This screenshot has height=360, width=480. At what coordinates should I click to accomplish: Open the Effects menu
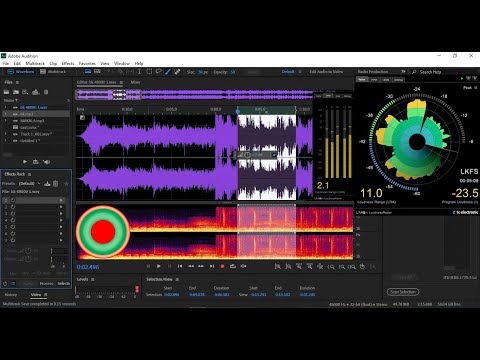click(68, 63)
